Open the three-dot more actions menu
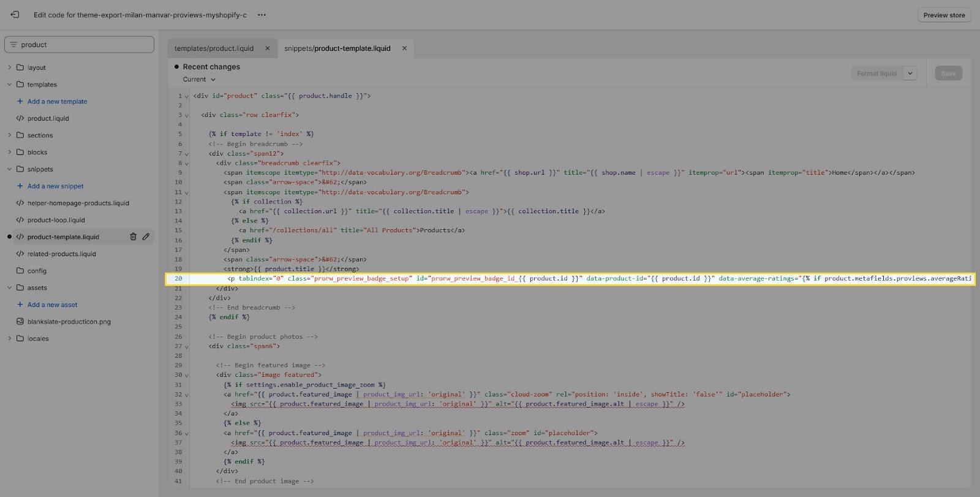 tap(262, 15)
